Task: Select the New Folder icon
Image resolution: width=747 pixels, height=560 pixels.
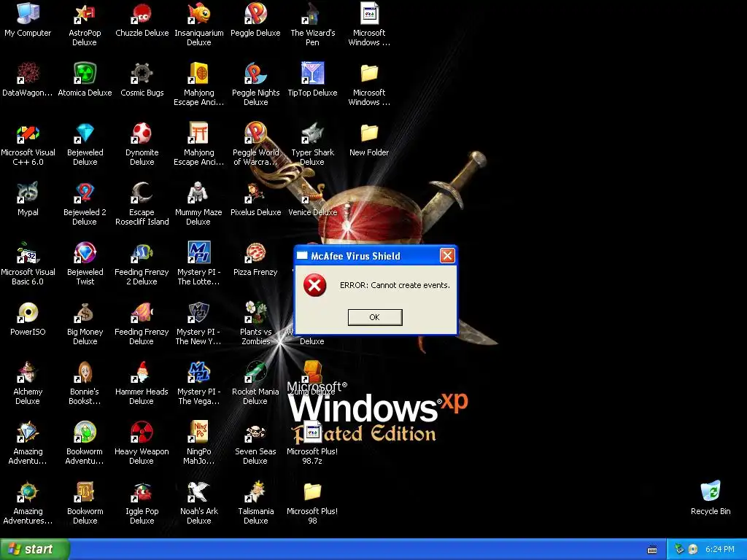Action: coord(369,134)
